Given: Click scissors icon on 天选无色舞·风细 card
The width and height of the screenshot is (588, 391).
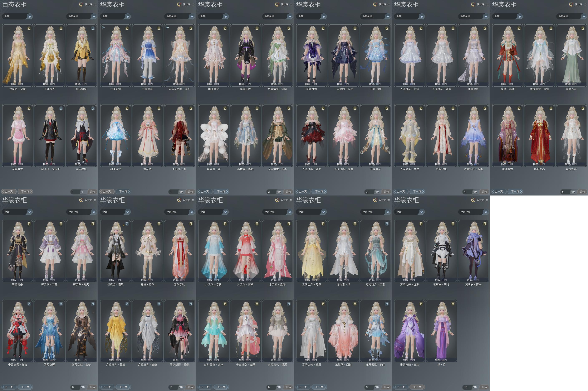Looking at the screenshot, I should point(167,27).
